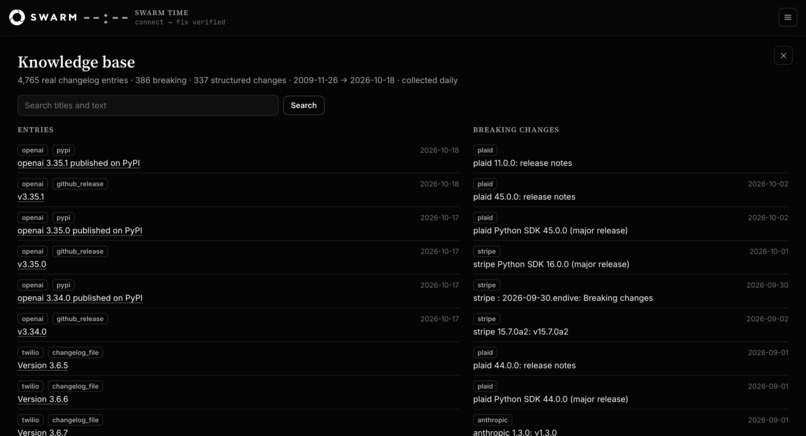The image size is (806, 436).
Task: Click the Search button
Action: [x=304, y=105]
